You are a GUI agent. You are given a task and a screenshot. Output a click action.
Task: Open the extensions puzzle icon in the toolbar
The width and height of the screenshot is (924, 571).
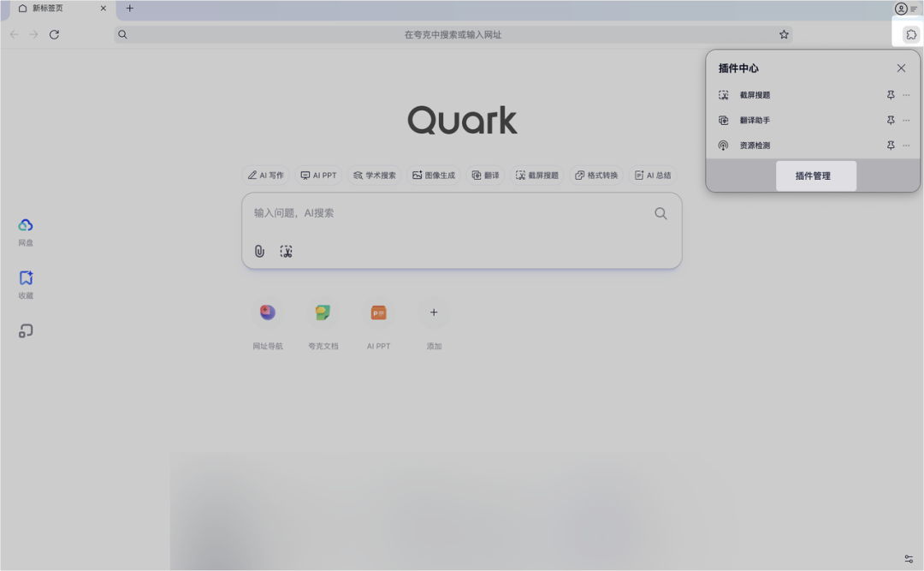click(x=911, y=34)
